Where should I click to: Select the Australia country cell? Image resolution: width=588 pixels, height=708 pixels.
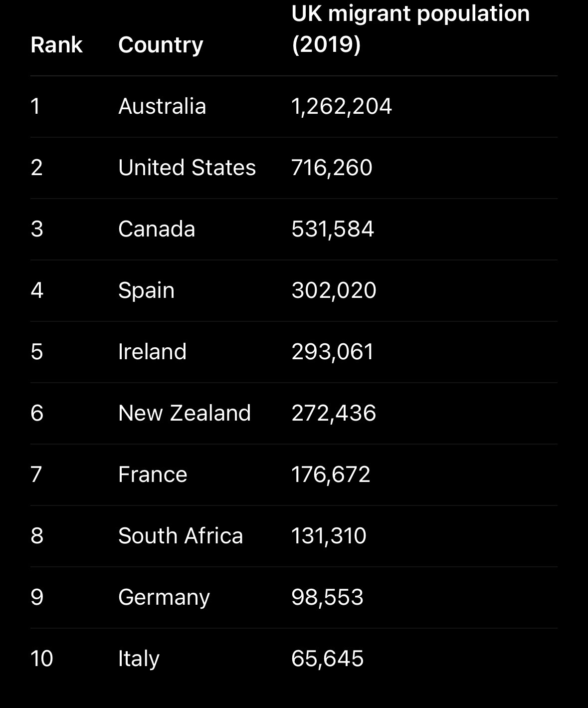tap(162, 106)
